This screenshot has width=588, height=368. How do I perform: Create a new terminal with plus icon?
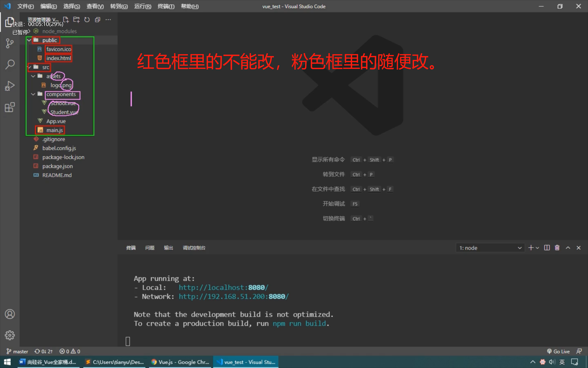[531, 248]
